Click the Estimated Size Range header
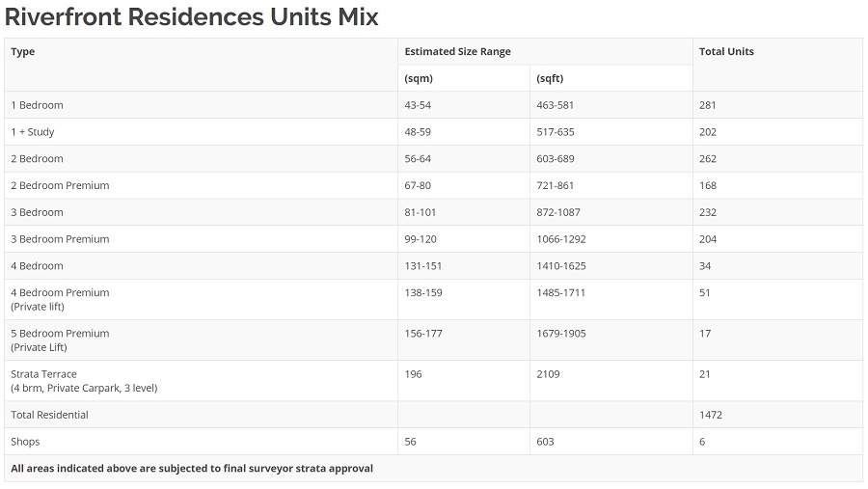The image size is (868, 489). click(457, 52)
